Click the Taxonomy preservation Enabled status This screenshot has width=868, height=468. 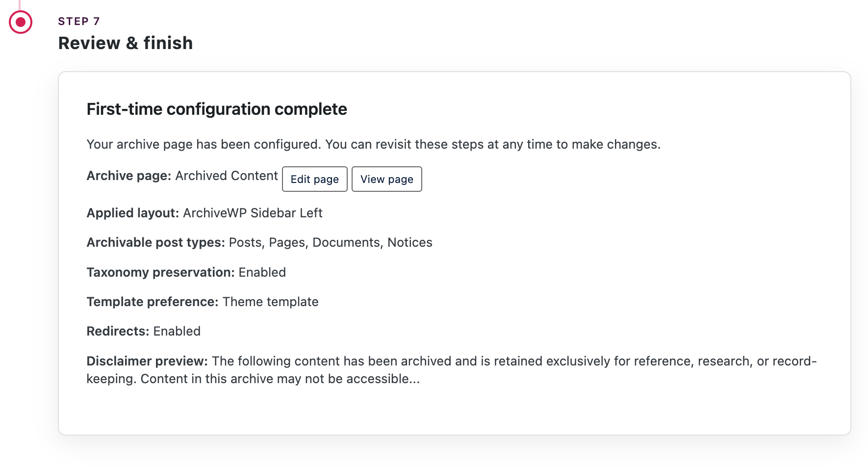tap(262, 272)
